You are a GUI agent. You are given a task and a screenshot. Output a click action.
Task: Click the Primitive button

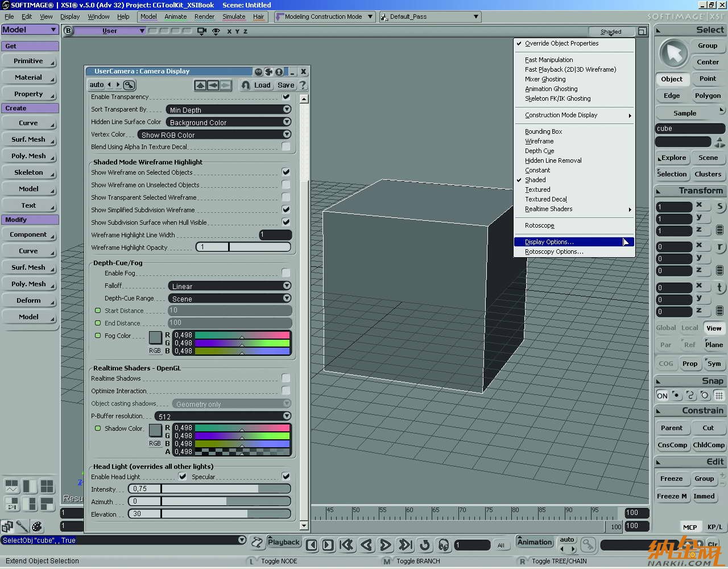coord(28,61)
